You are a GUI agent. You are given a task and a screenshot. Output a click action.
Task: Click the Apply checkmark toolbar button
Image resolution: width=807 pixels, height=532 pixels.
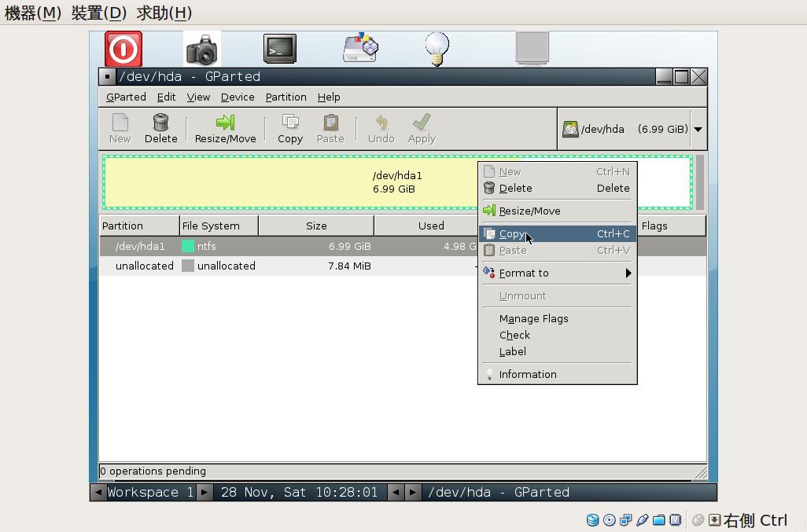click(x=422, y=129)
